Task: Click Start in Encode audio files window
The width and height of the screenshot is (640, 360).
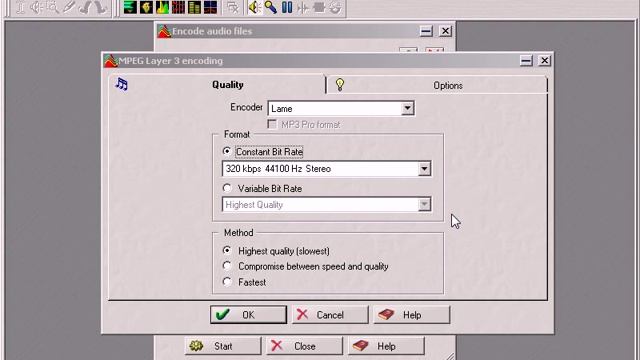Action: [222, 346]
